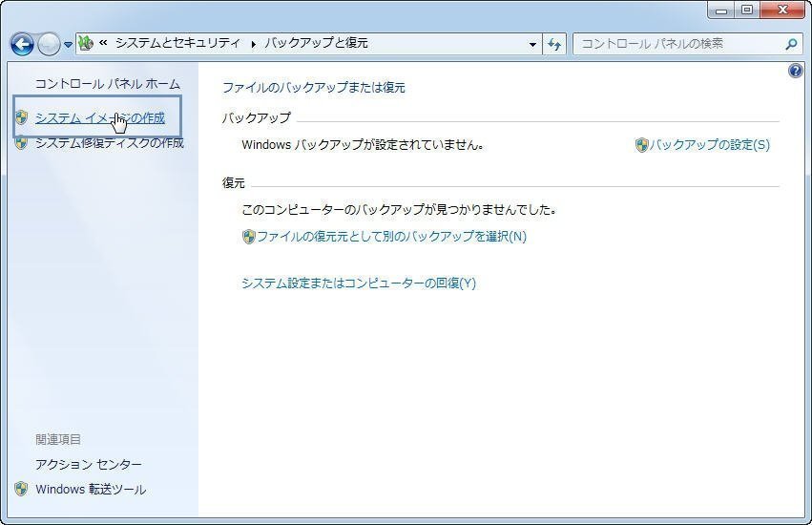The width and height of the screenshot is (812, 525).
Task: Click shield icon next to バックアップの設定
Action: point(641,145)
